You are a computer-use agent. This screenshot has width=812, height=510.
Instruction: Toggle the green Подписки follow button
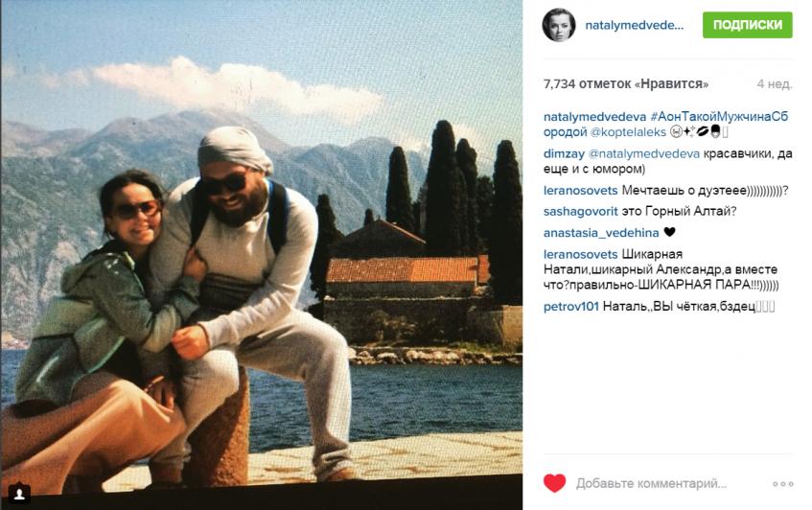pyautogui.click(x=747, y=25)
